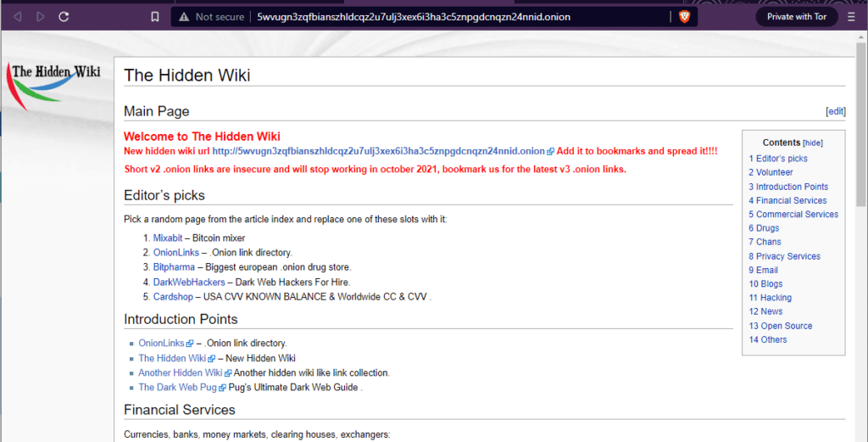Click the Introduction Points heading
The height and width of the screenshot is (442, 868).
pyautogui.click(x=181, y=320)
